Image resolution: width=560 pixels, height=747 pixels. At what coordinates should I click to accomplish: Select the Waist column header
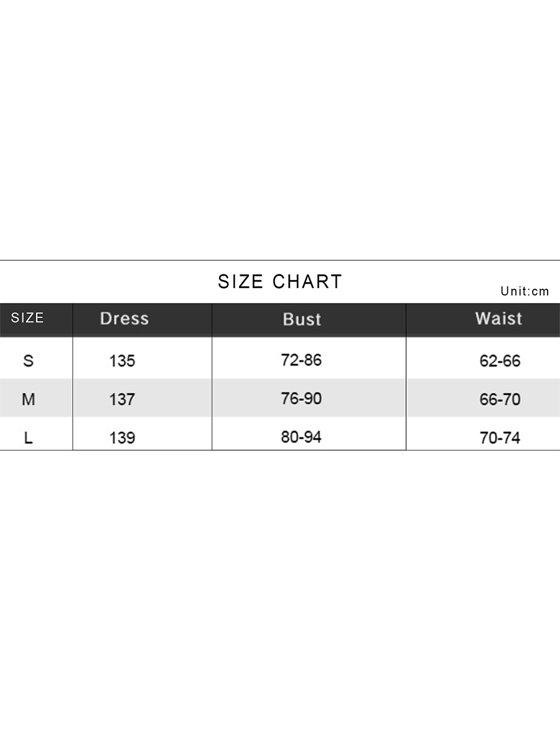pyautogui.click(x=498, y=319)
